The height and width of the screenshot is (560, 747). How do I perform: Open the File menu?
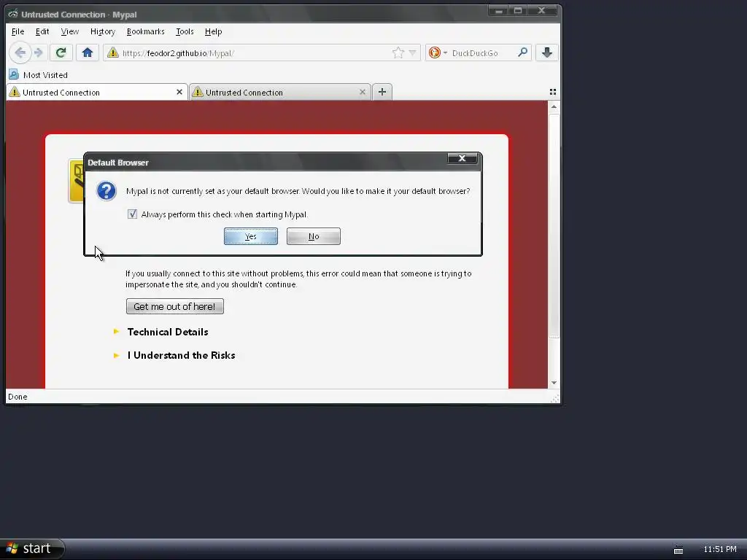point(18,31)
